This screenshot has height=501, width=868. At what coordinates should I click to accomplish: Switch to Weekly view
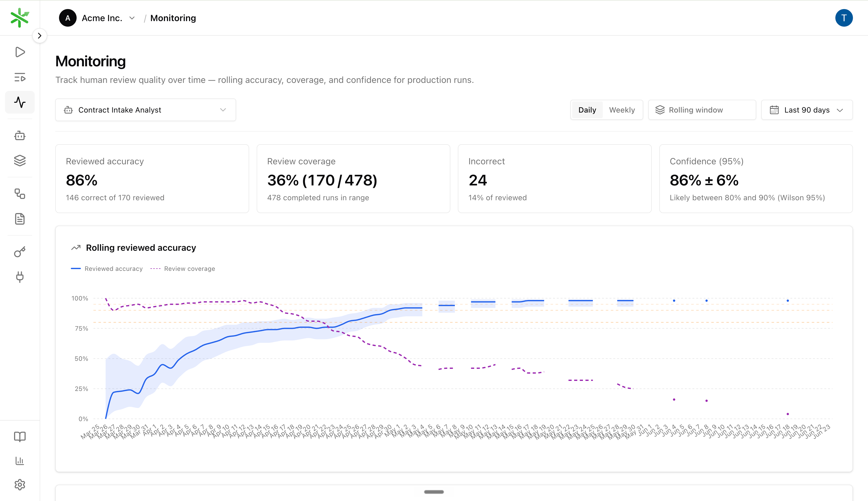click(x=622, y=110)
